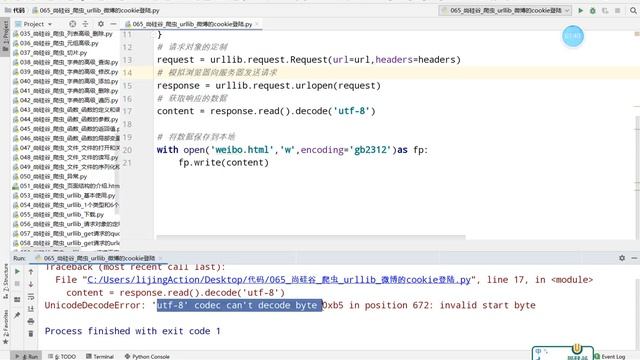
Task: Click the Stop icon in the top toolbar
Action: [x=618, y=11]
